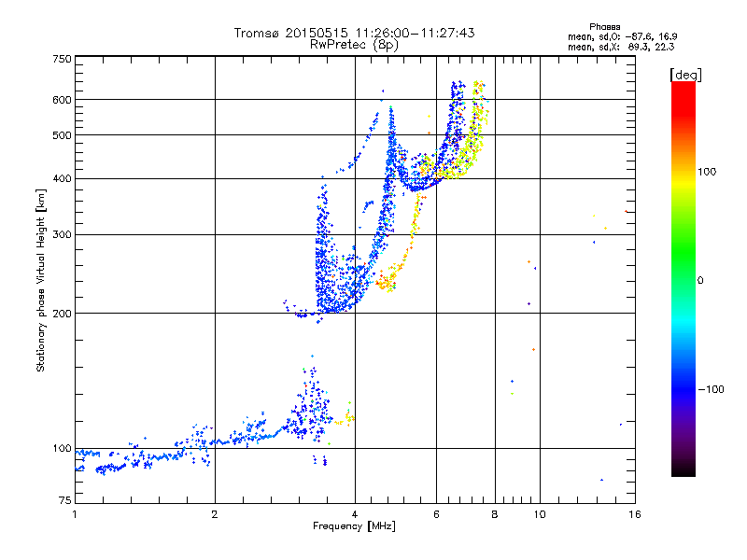Click the y-axis tick label '400'
Screen dimensions: 747x560
pos(63,178)
